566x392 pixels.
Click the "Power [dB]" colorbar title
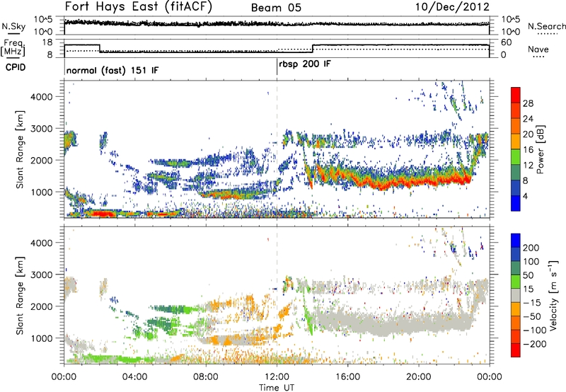click(x=541, y=149)
